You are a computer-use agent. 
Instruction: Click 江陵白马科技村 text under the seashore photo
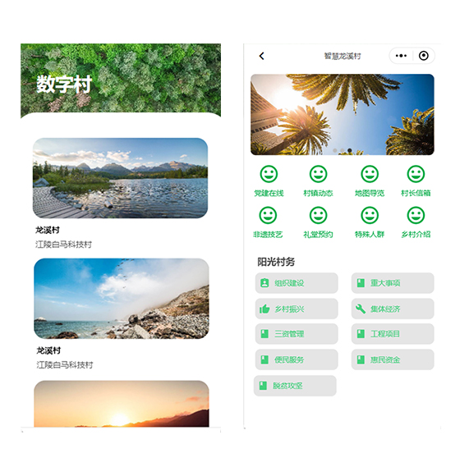click(x=65, y=365)
